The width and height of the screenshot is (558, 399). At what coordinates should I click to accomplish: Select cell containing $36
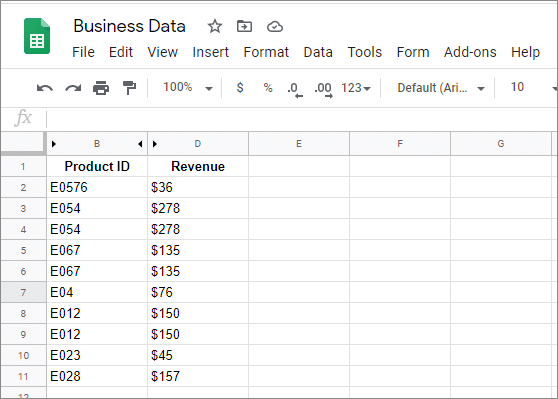(198, 187)
